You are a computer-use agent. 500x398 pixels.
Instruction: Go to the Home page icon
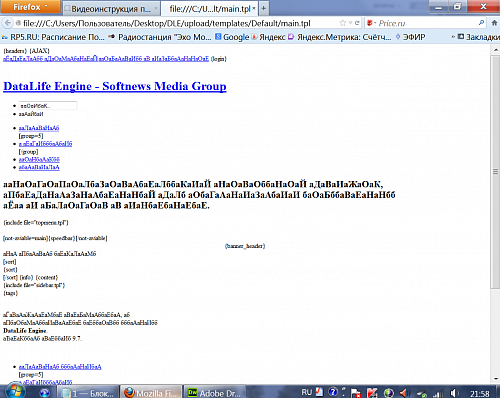494,23
